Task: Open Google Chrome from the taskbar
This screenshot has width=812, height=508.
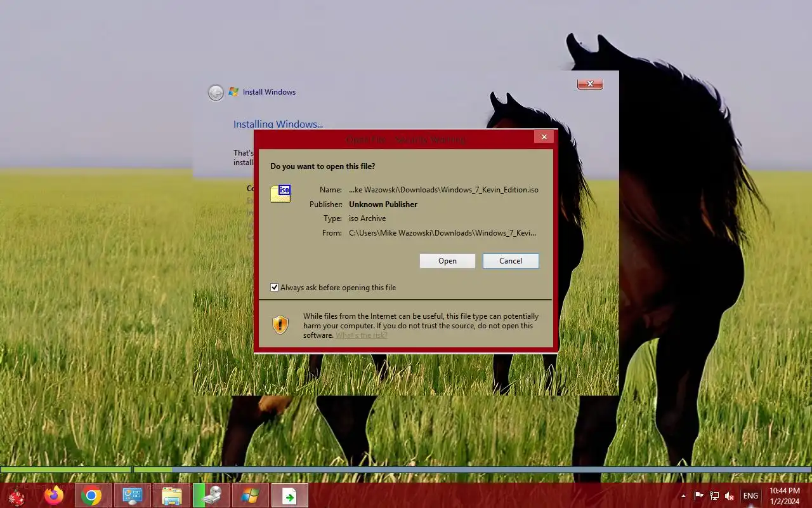Action: tap(92, 495)
